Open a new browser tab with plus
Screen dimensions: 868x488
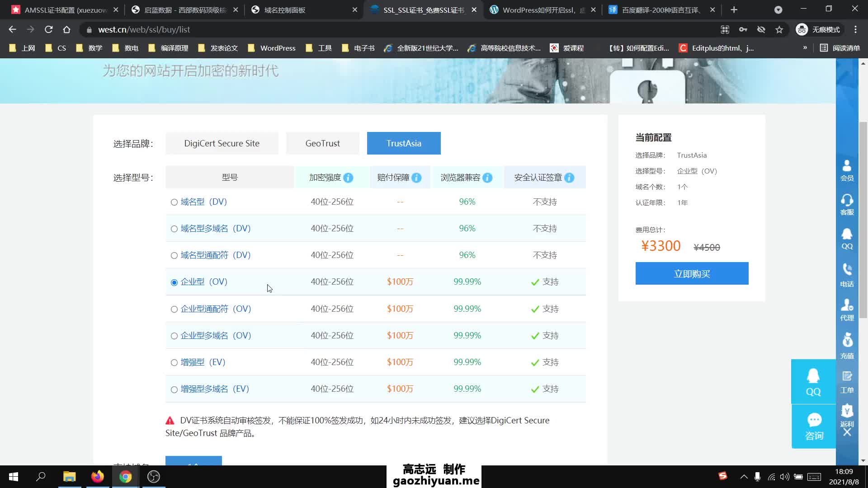coord(734,9)
